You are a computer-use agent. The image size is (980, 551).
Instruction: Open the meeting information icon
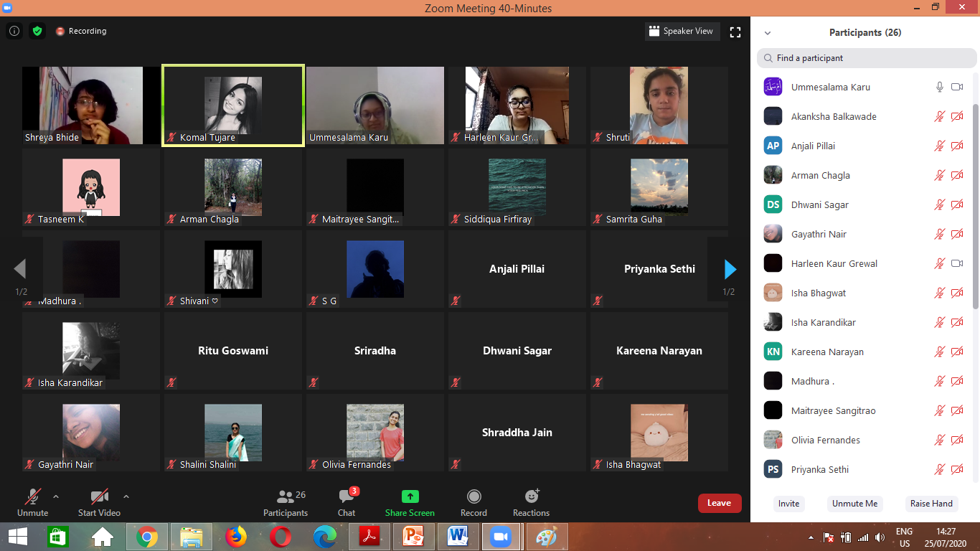14,31
